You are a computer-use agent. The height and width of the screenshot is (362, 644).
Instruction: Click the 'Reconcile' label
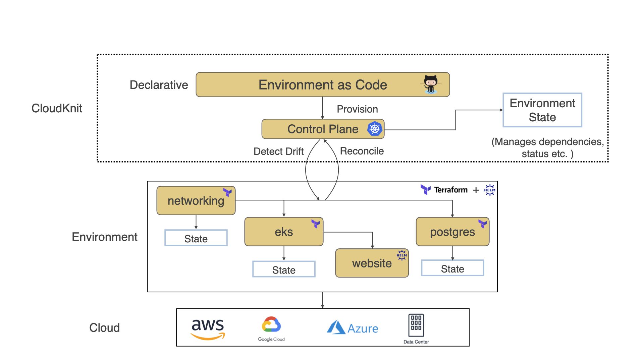coord(362,151)
